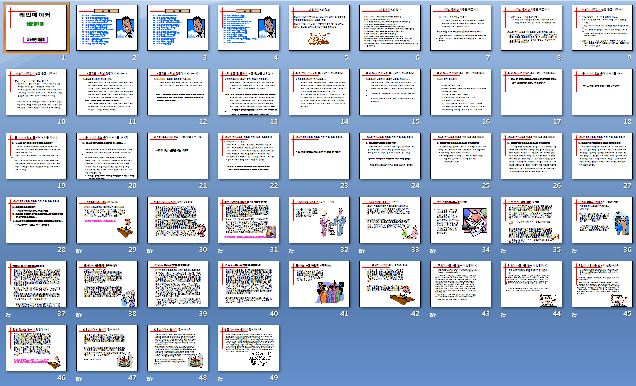
Task: Select slide 41 thumbnail with group clipart
Action: pyautogui.click(x=319, y=284)
